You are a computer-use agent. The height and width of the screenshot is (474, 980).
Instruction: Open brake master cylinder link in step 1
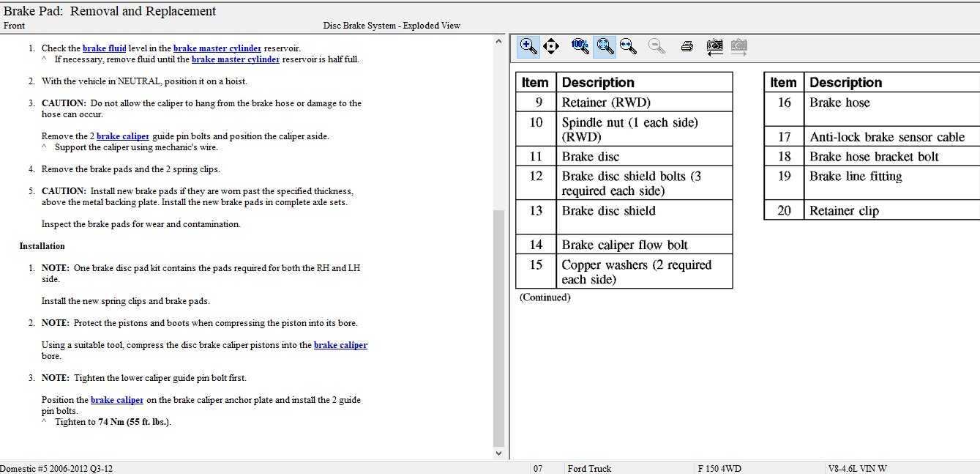[217, 48]
